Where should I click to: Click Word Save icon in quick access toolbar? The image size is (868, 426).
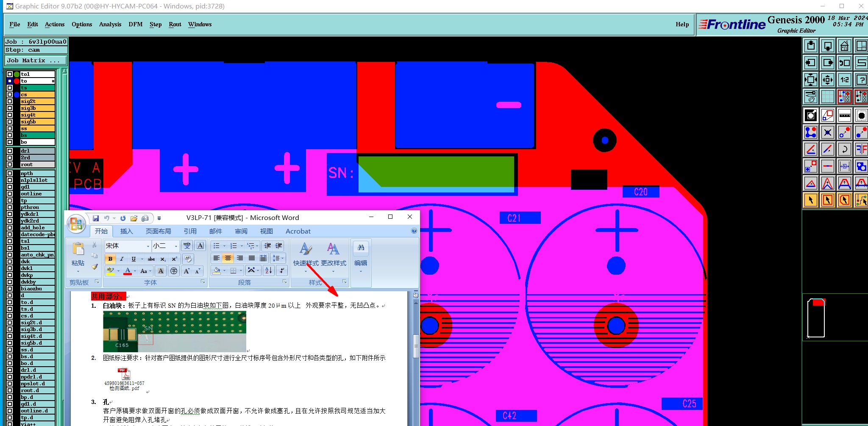96,218
